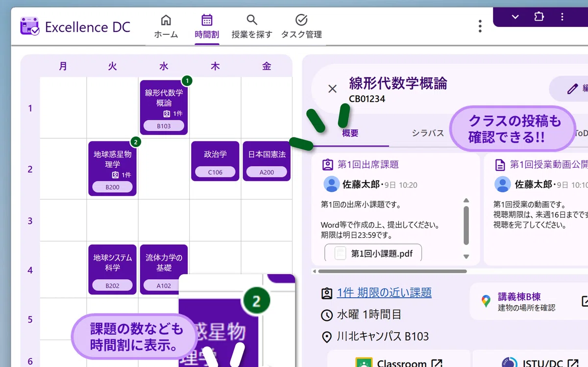588x367 pixels.
Task: Click the 第1回出席課題 post title
Action: pyautogui.click(x=368, y=164)
